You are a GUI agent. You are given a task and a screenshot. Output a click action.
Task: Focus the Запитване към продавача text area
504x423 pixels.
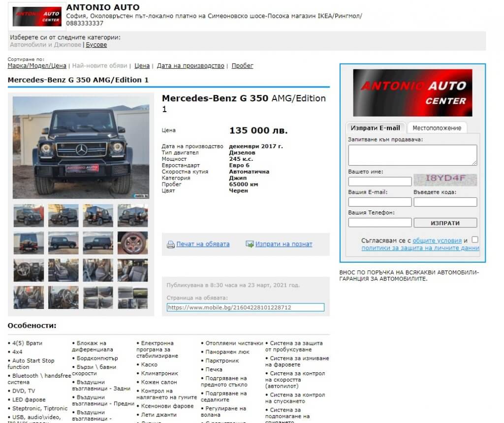tap(412, 155)
